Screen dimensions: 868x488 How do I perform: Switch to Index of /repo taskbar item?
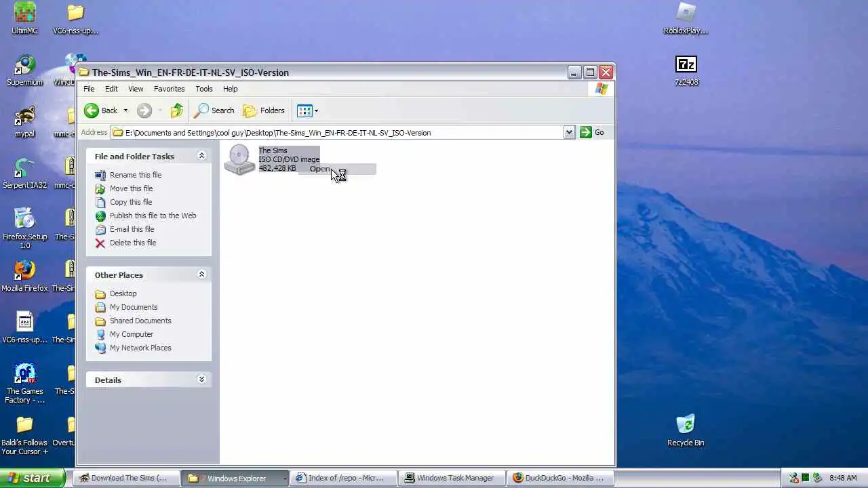tap(343, 478)
